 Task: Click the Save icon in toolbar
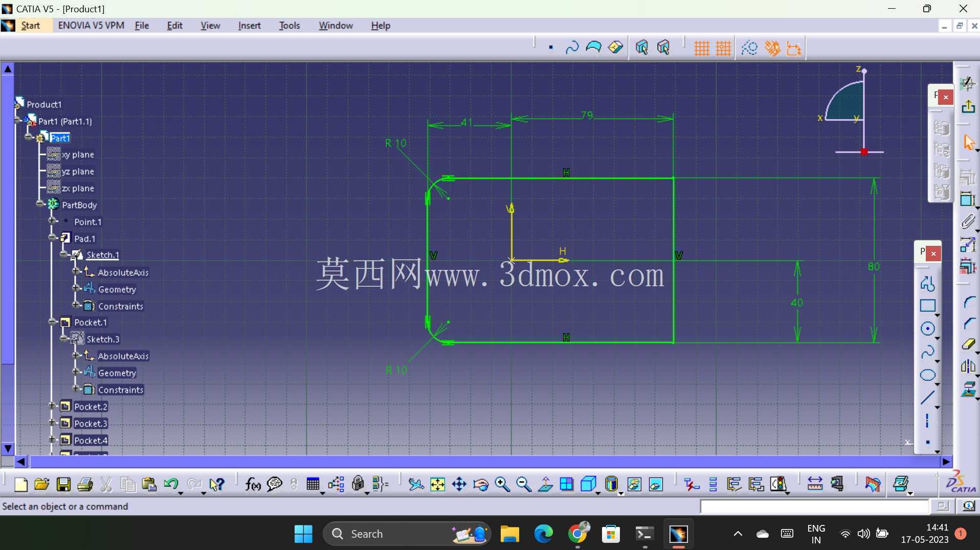[63, 484]
